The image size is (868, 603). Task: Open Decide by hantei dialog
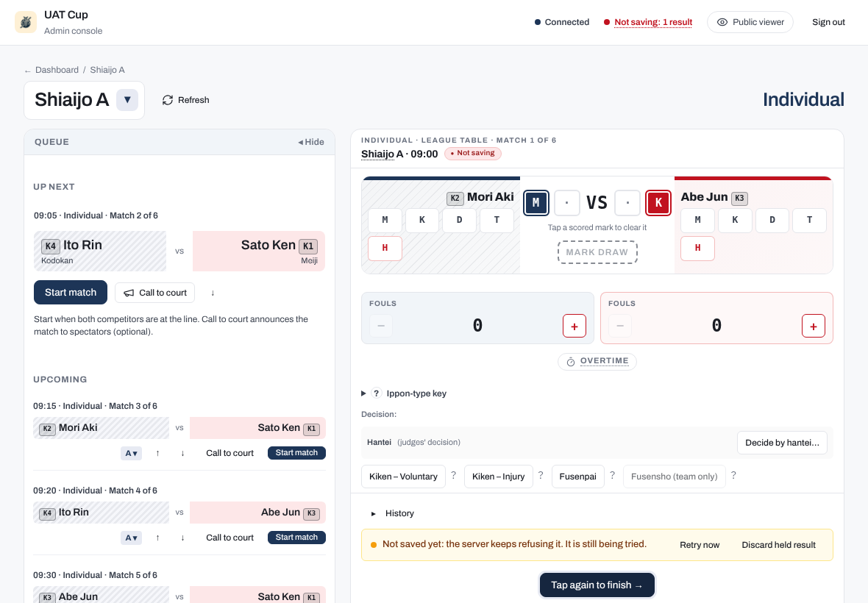coord(782,443)
